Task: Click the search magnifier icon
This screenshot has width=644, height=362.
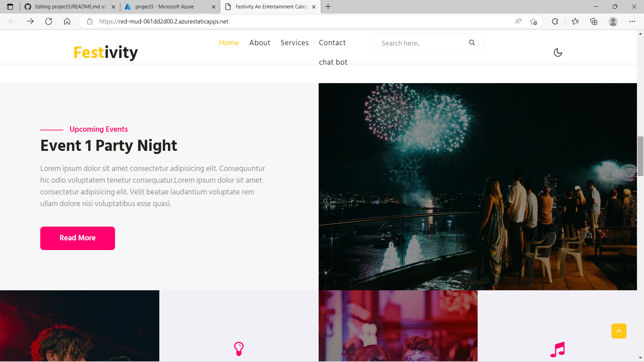Action: point(472,43)
